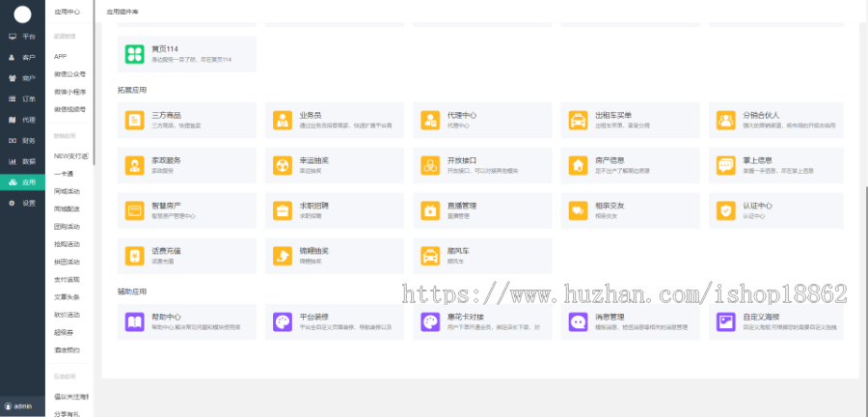Open 微信公众号 submenu item
This screenshot has width=868, height=417.
[69, 73]
